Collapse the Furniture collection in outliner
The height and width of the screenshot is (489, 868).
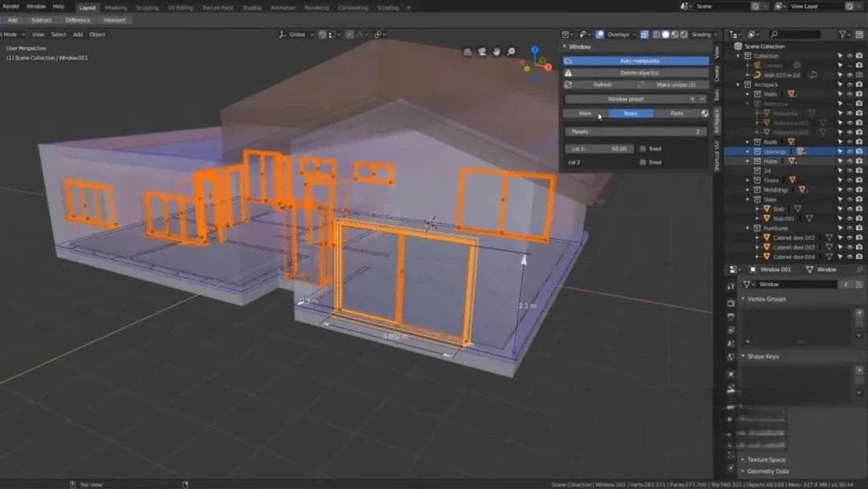click(747, 228)
